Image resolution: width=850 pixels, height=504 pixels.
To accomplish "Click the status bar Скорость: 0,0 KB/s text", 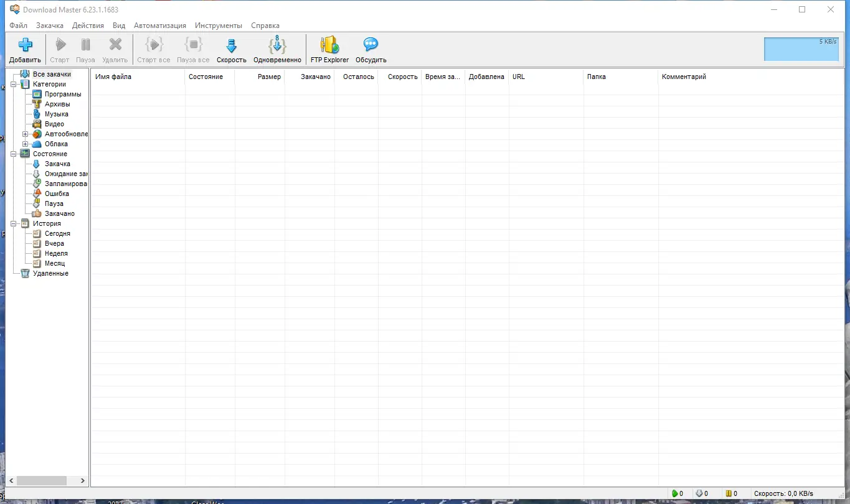I will pos(783,493).
